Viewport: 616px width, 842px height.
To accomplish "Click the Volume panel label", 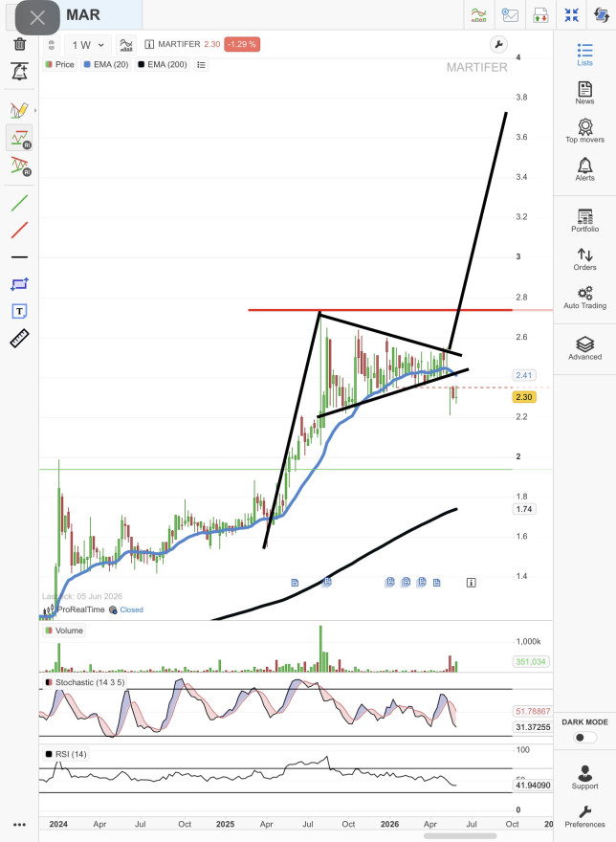I will [64, 631].
